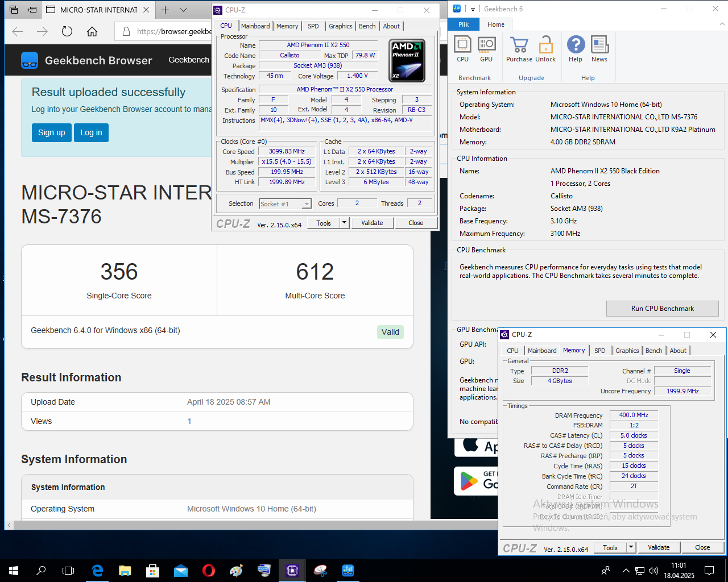The height and width of the screenshot is (582, 728).
Task: Open Tools dropdown arrow in lower CPU-Z
Action: point(631,547)
